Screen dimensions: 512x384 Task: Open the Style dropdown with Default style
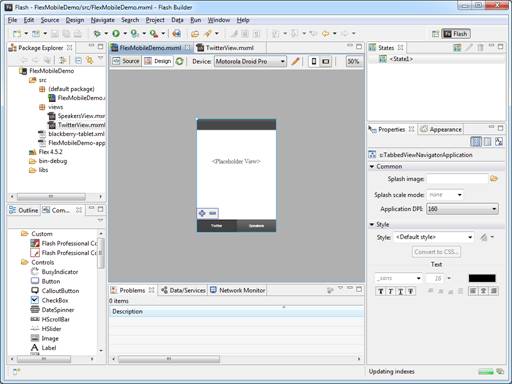coord(434,237)
